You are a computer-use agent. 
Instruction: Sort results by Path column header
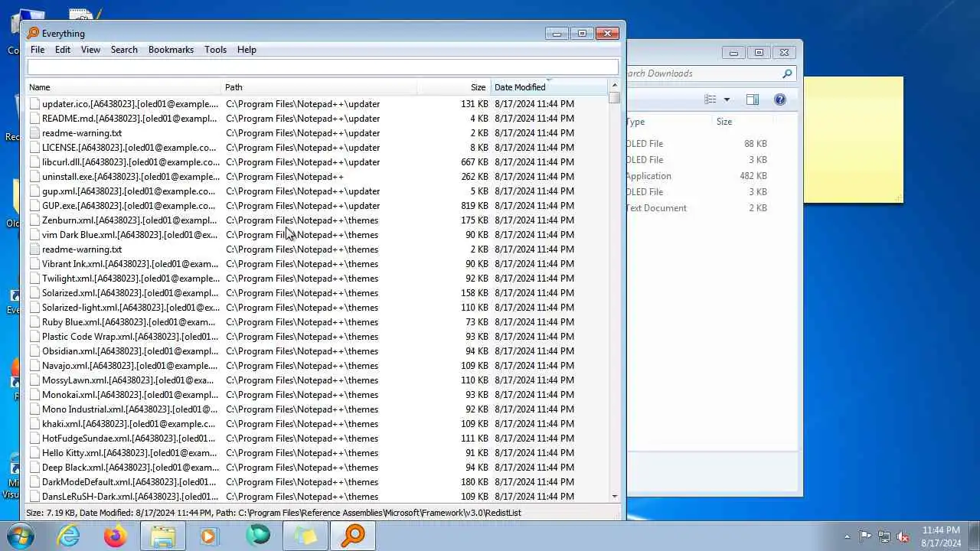point(318,87)
